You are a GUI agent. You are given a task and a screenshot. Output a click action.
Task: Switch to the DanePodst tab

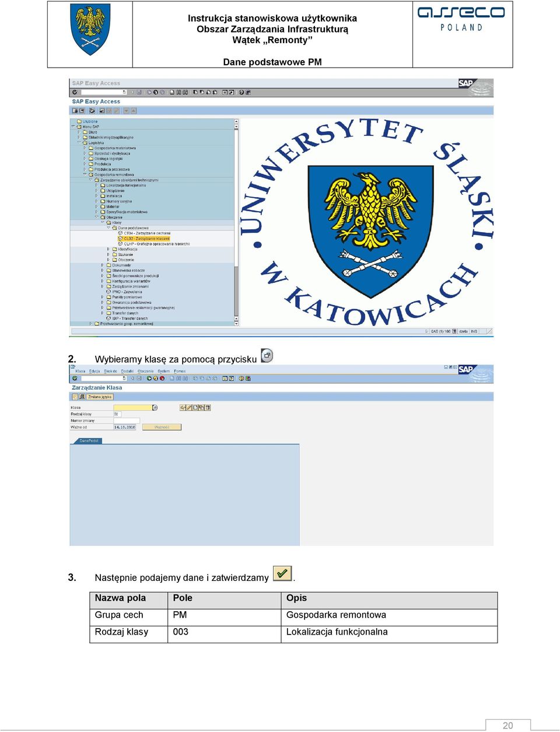(x=89, y=441)
